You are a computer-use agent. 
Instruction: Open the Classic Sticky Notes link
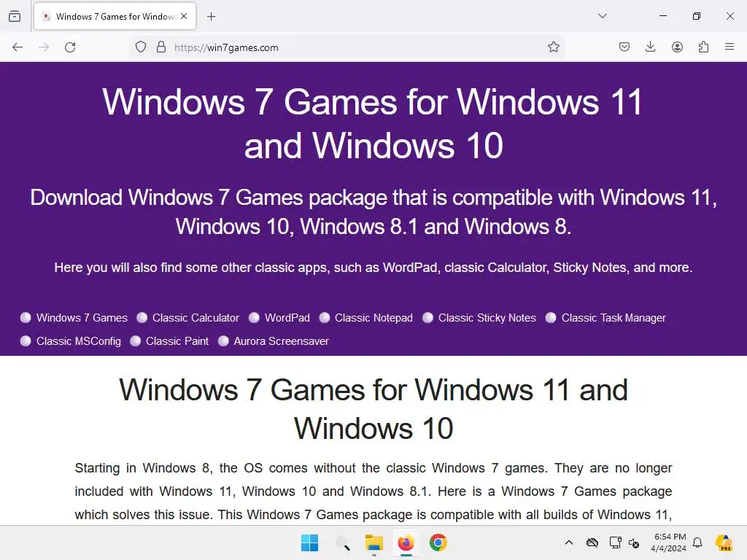[487, 318]
